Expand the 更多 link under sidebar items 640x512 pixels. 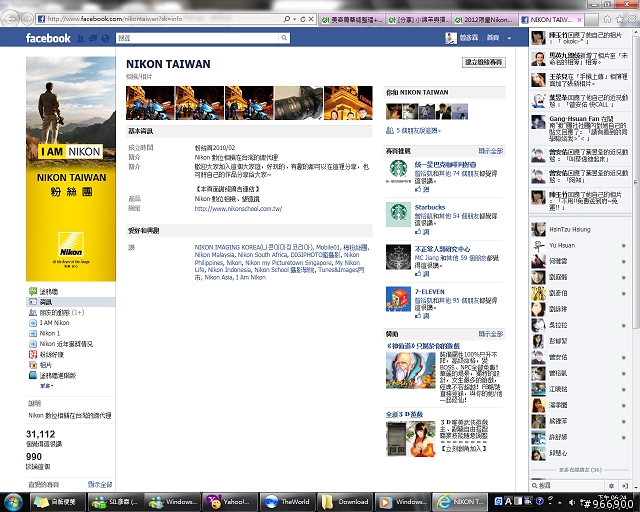point(46,385)
